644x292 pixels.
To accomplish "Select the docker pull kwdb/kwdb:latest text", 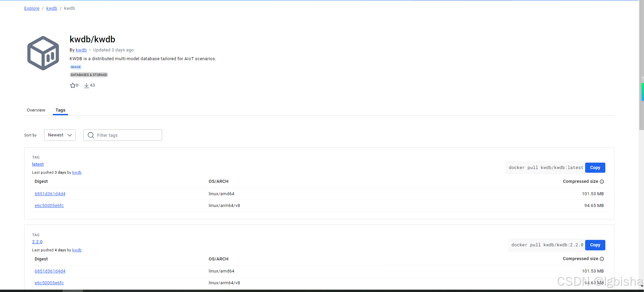I will 546,168.
